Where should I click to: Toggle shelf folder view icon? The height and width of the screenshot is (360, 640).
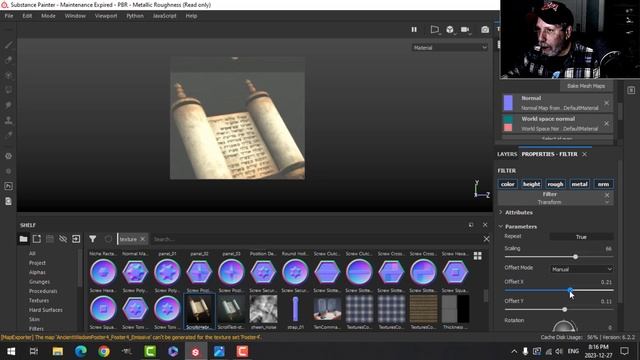point(23,239)
